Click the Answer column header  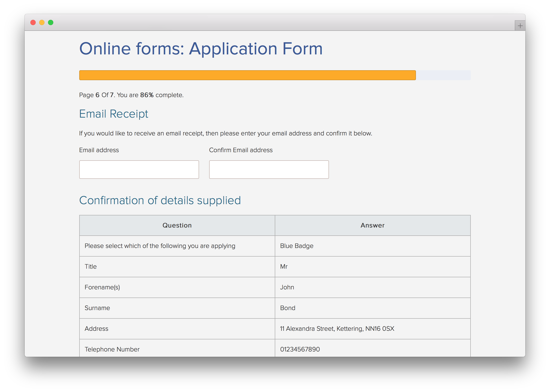coord(372,225)
